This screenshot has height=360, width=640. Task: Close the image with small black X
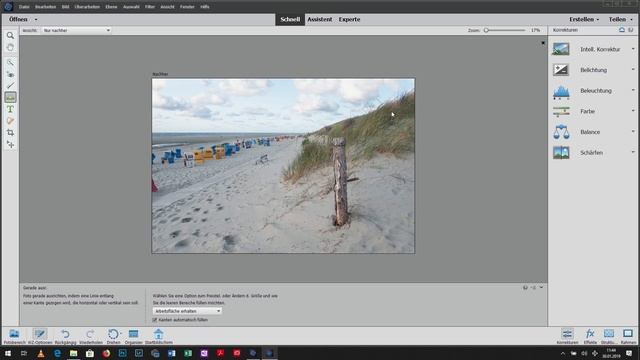click(543, 43)
